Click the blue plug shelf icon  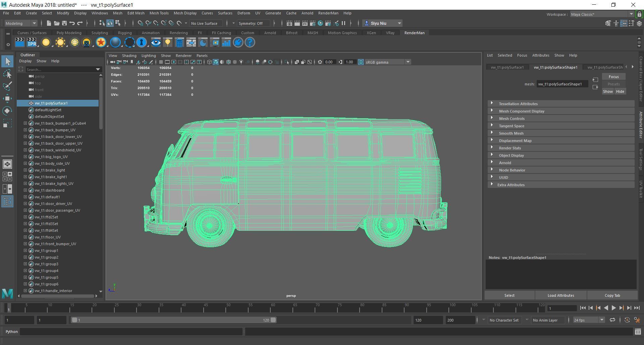coord(238,43)
